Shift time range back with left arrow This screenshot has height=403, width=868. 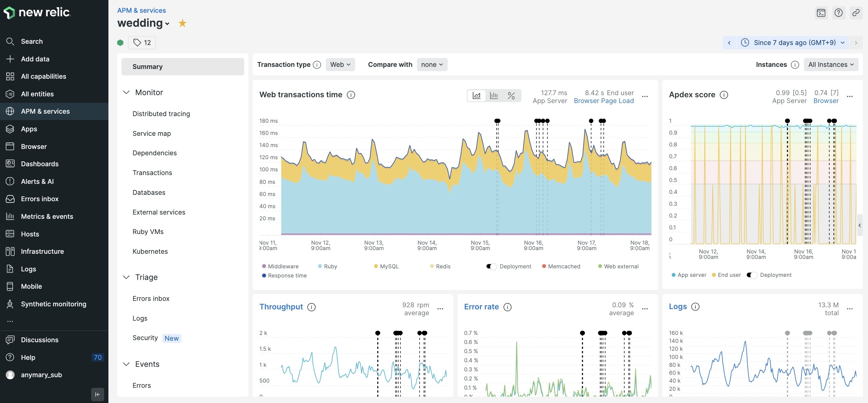pos(729,43)
